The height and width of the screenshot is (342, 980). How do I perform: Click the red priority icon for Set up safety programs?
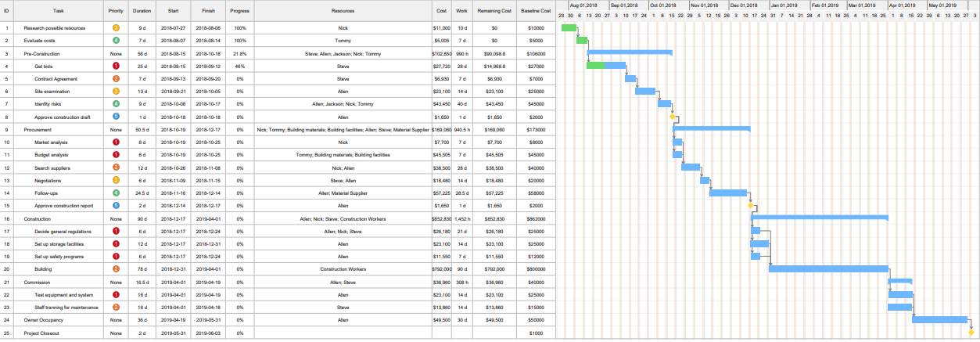116,256
